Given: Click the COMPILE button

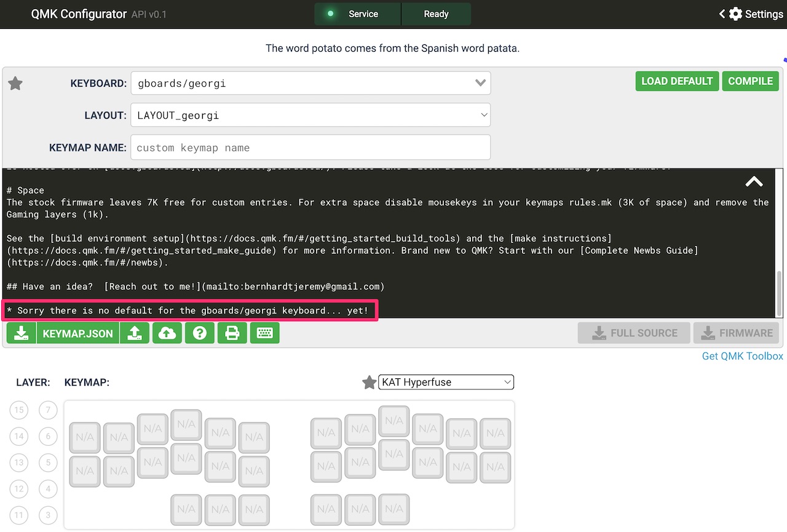Looking at the screenshot, I should pos(750,81).
